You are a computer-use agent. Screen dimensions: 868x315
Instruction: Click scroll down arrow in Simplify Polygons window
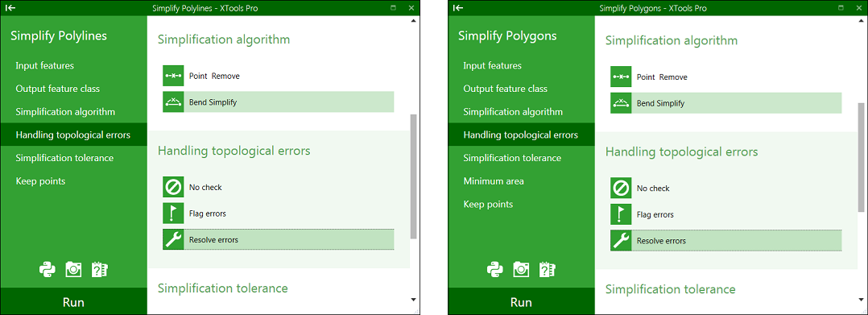pos(861,300)
